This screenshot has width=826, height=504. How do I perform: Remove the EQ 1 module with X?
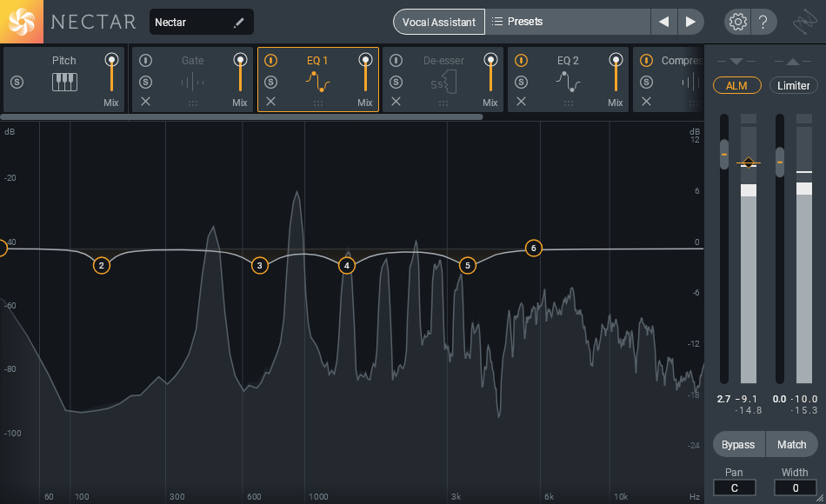click(x=270, y=102)
